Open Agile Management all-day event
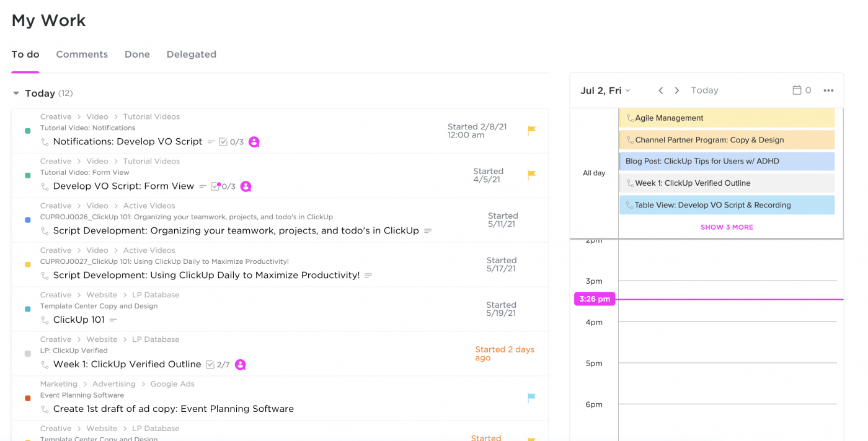Image resolution: width=868 pixels, height=441 pixels. pyautogui.click(x=727, y=118)
